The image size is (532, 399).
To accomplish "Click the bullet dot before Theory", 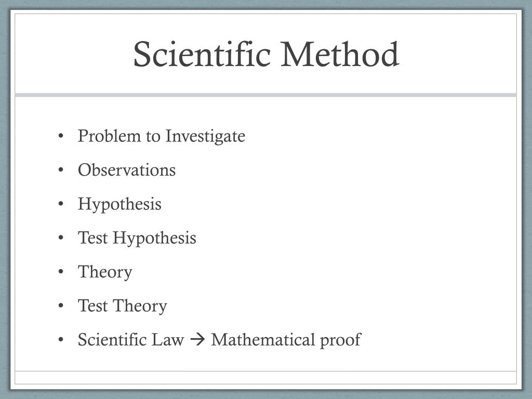I will (61, 271).
